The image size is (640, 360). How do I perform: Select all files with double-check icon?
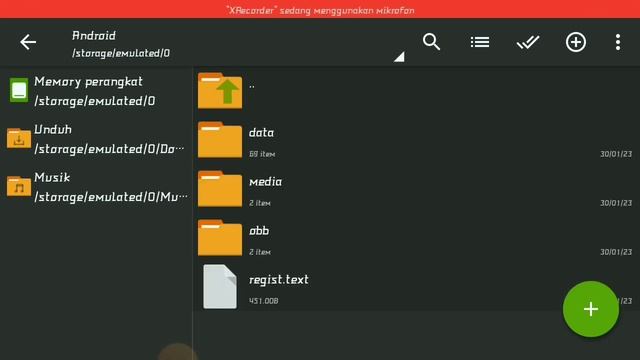click(x=528, y=42)
